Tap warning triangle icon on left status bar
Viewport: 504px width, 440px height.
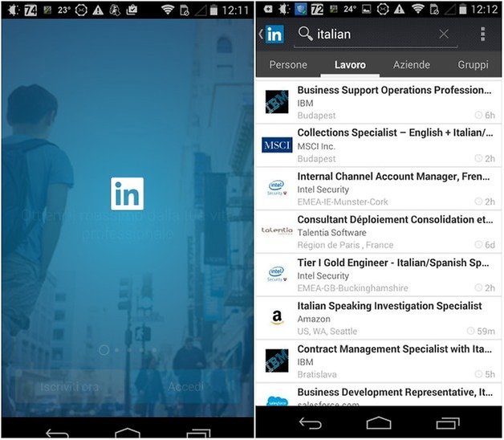click(98, 10)
